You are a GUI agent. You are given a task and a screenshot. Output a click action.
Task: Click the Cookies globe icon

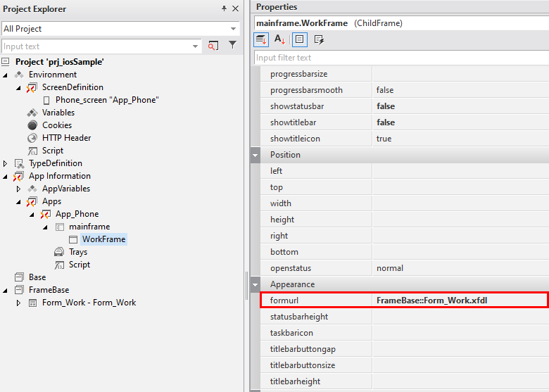32,125
